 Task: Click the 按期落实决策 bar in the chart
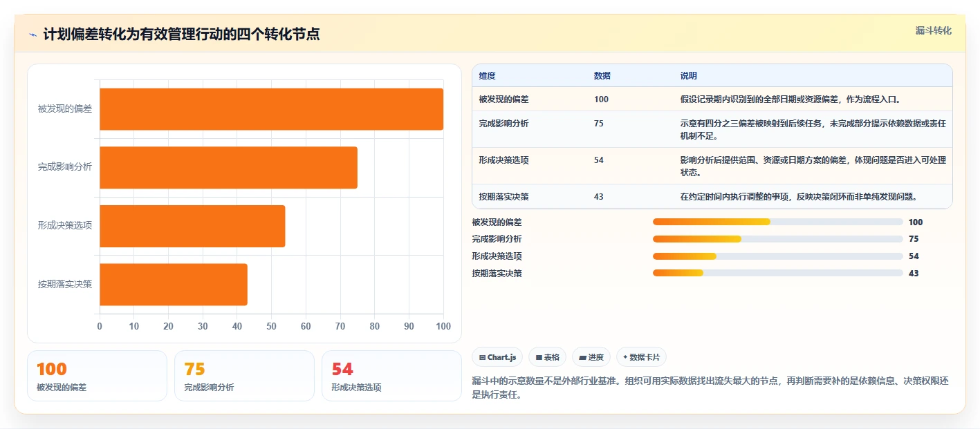(174, 284)
